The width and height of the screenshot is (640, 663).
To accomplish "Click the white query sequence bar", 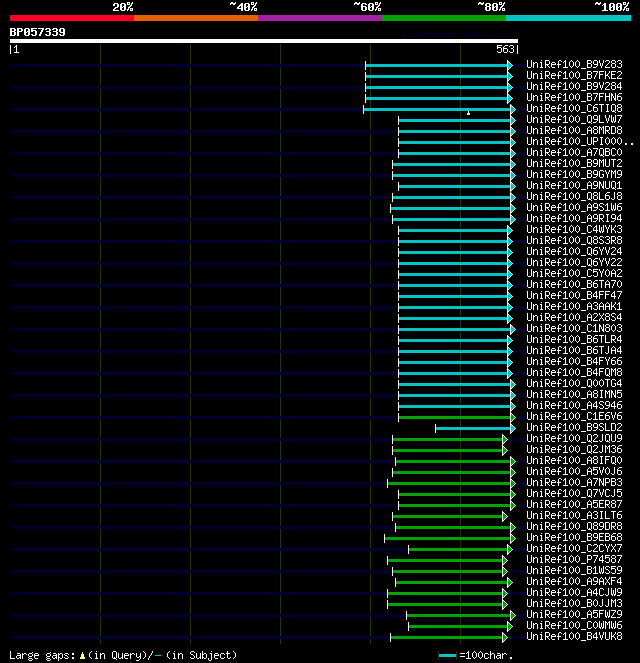I will pos(264,41).
